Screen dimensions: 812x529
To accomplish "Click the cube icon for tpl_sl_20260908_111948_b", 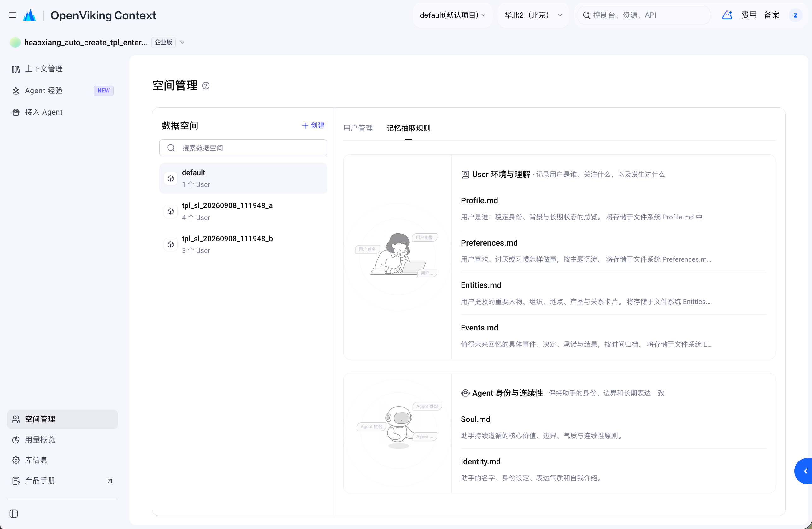I will 171,245.
